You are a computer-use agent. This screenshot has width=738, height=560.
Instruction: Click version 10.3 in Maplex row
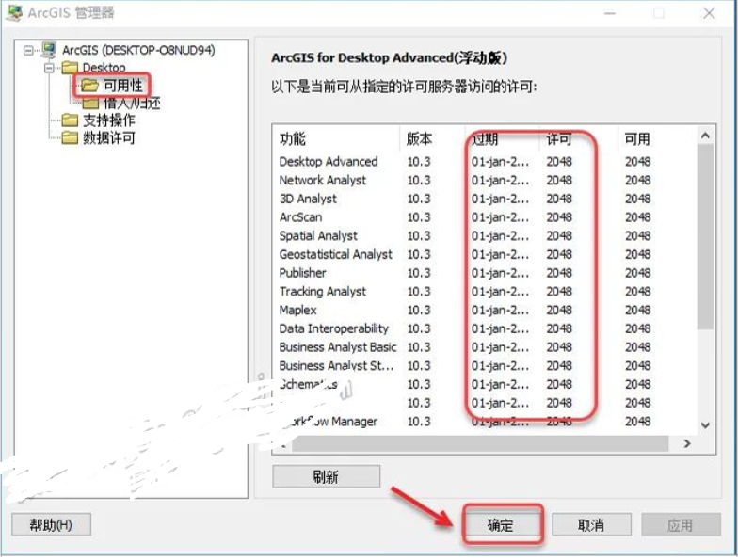pos(419,311)
